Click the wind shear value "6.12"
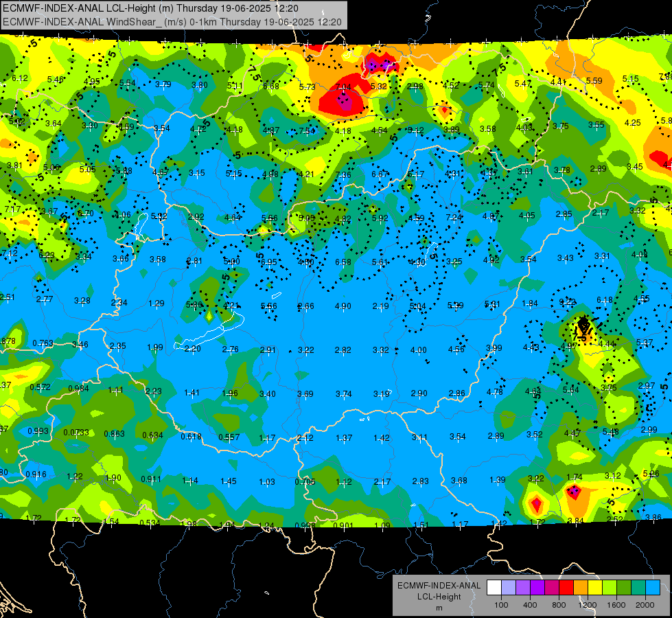 (20, 78)
